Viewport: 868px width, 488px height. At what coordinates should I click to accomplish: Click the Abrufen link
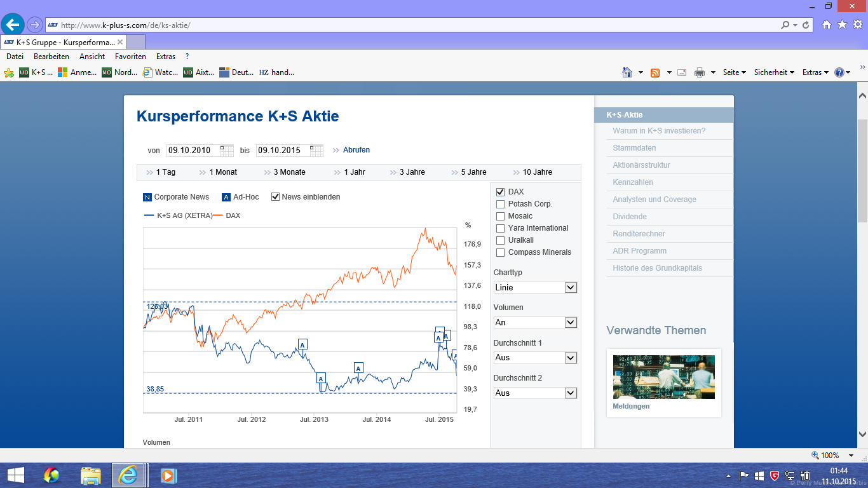click(x=356, y=150)
